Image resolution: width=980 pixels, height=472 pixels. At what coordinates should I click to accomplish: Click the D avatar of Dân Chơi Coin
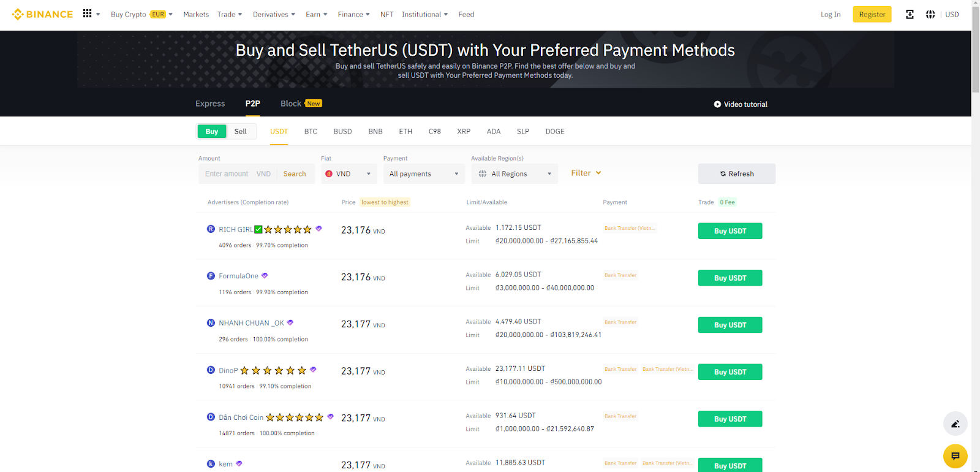[211, 417]
